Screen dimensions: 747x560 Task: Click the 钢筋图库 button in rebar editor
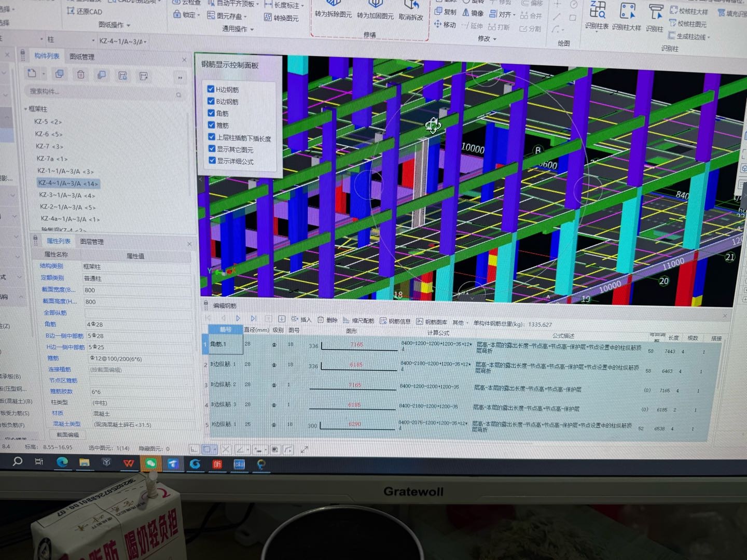click(432, 322)
